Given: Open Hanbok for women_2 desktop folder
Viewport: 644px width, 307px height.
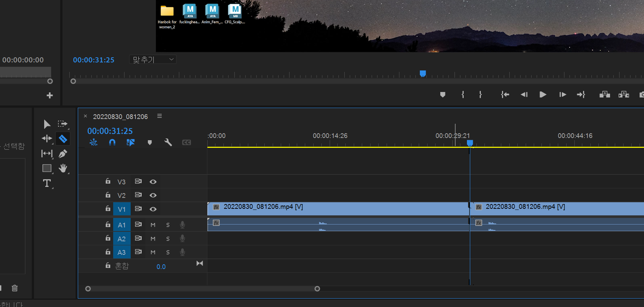Looking at the screenshot, I should [167, 16].
